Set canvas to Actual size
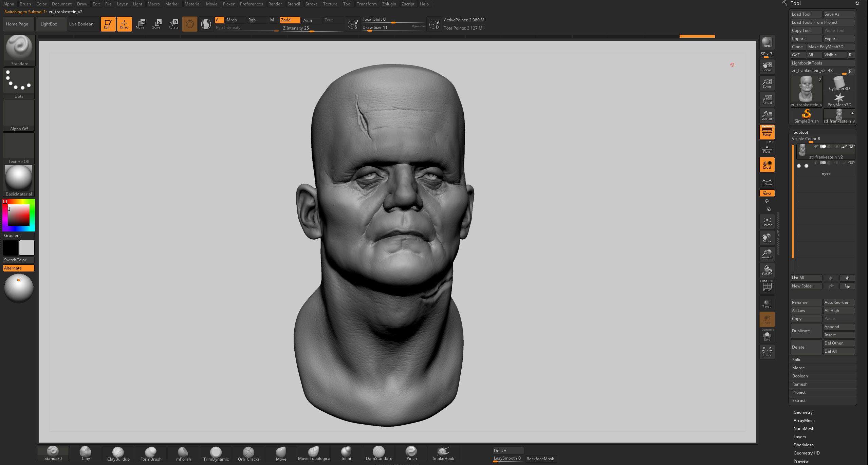 tap(767, 99)
